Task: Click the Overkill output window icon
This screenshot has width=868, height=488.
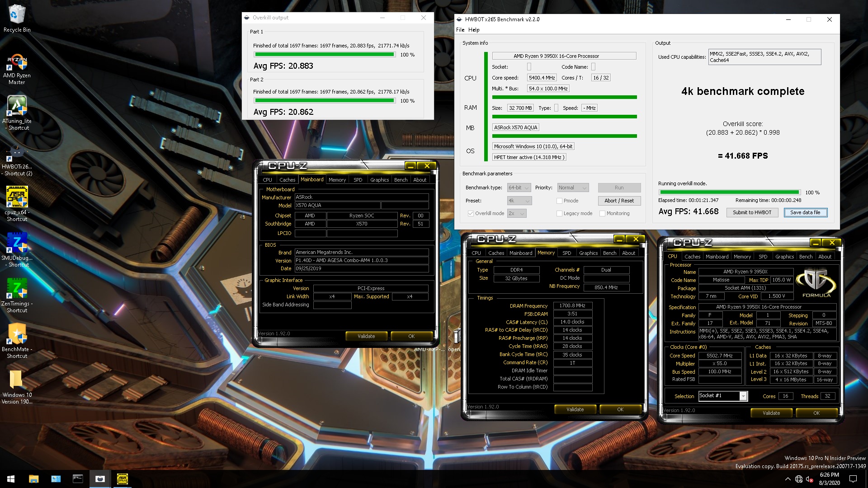Action: click(x=247, y=18)
